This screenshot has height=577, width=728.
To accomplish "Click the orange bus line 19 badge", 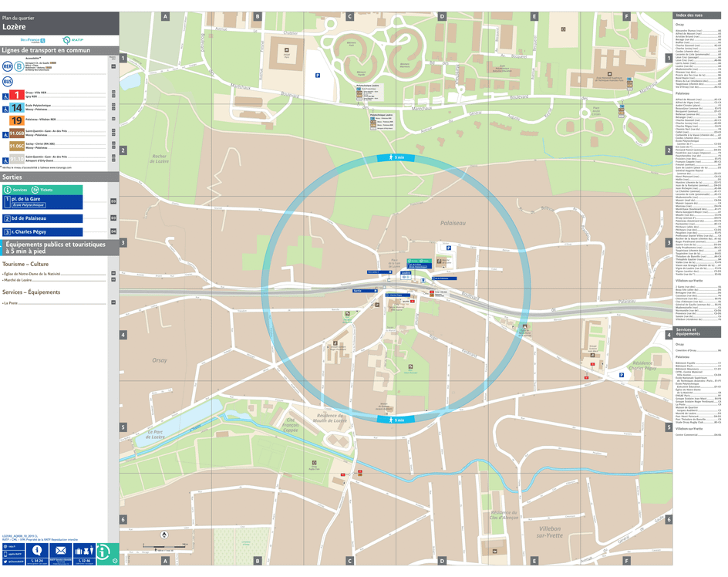I will (17, 120).
